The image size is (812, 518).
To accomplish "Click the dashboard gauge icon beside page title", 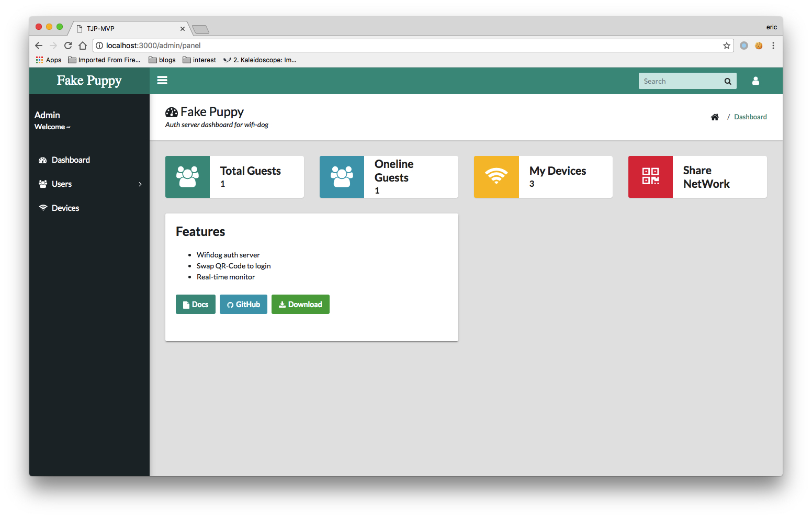I will [172, 112].
